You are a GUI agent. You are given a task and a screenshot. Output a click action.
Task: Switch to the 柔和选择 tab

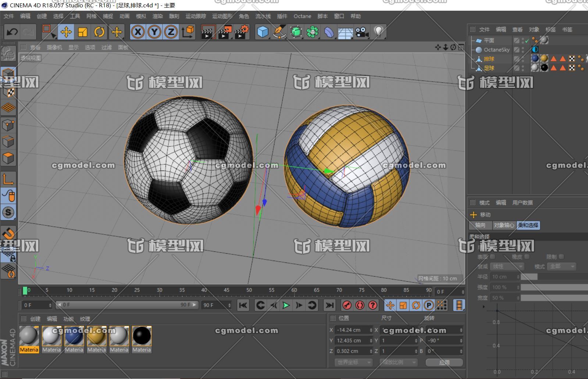[528, 225]
